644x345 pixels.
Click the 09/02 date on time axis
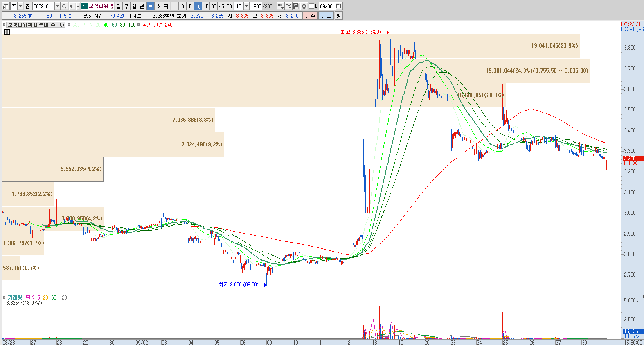coord(142,343)
